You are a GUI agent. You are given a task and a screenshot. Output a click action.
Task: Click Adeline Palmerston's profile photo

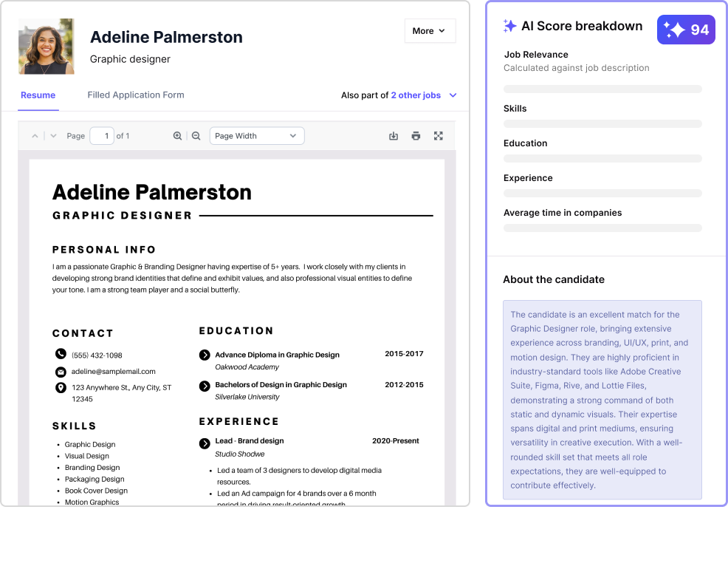pyautogui.click(x=47, y=47)
